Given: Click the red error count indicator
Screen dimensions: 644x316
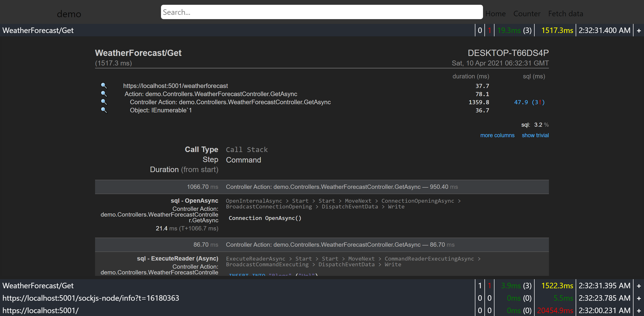Looking at the screenshot, I should coord(489,30).
